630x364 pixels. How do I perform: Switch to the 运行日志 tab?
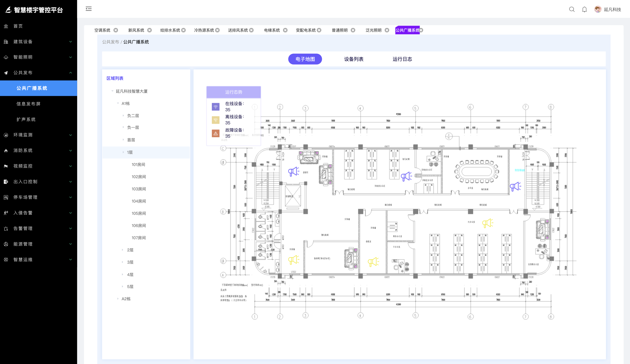(x=402, y=59)
